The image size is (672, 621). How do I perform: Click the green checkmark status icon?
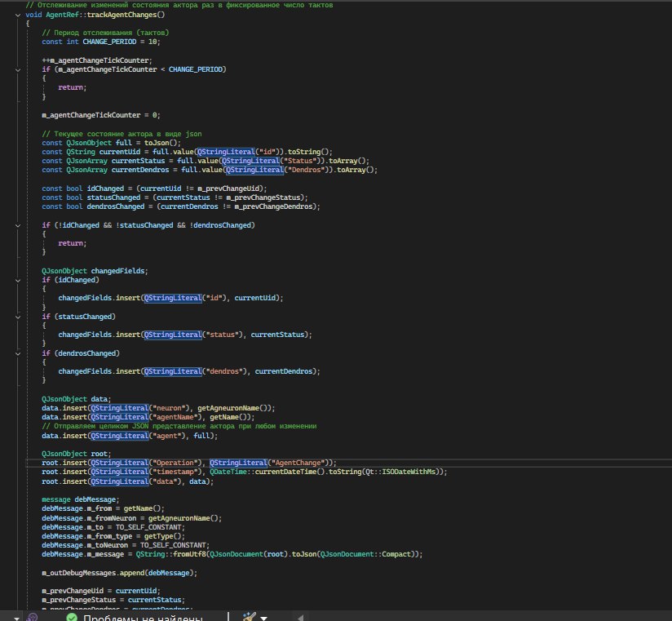71,619
